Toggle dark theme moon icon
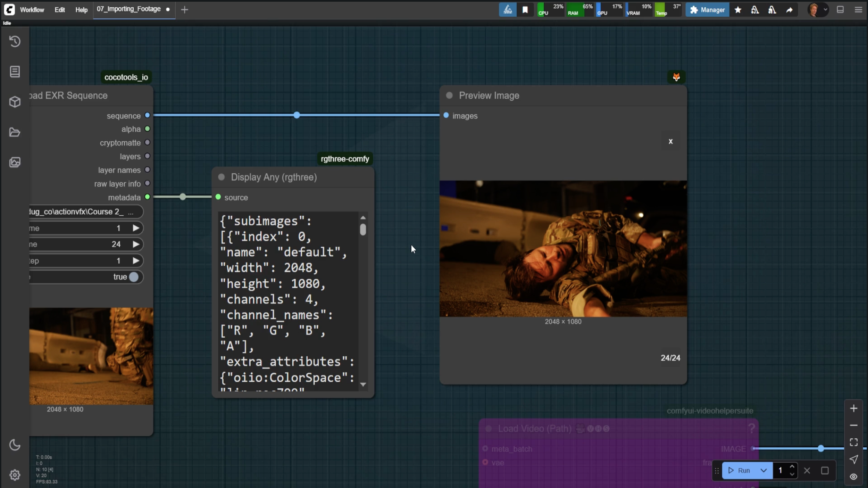The width and height of the screenshot is (868, 488). pos(15,445)
